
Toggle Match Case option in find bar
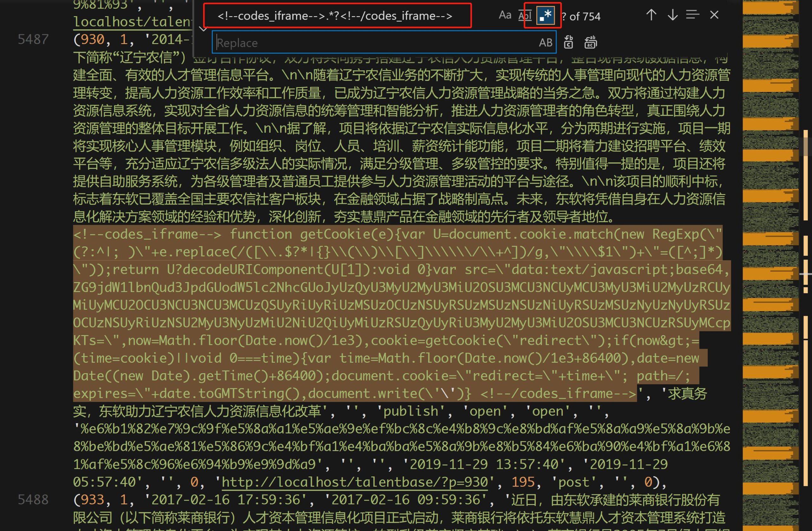[505, 15]
